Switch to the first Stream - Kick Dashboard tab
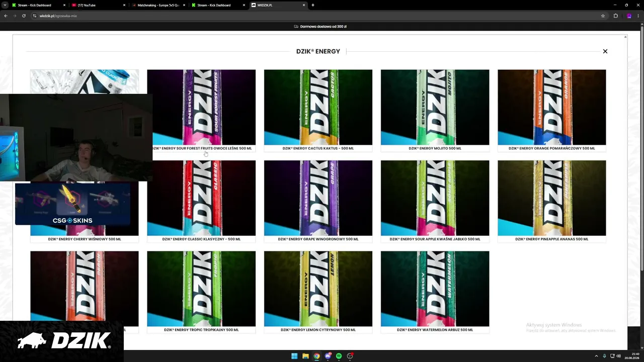Viewport: 644px width, 362px height. [39, 5]
